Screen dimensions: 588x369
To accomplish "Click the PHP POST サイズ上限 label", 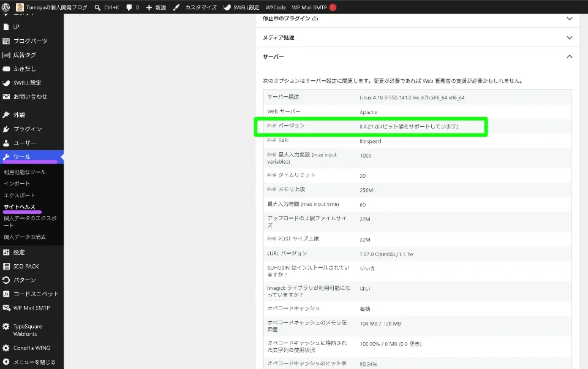I will click(x=293, y=238).
